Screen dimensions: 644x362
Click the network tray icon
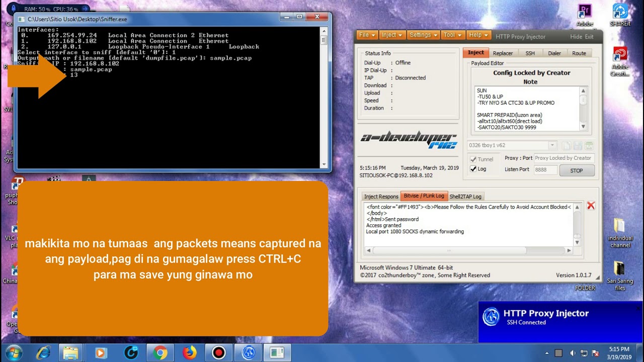point(584,353)
